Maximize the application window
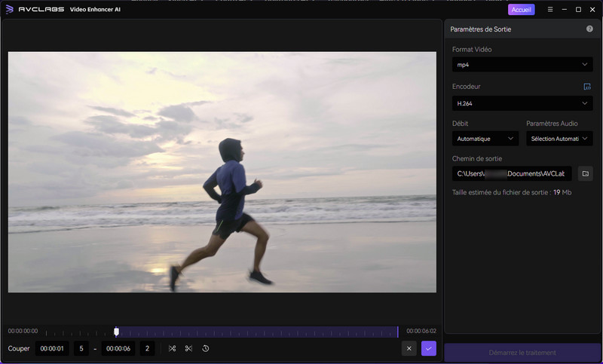The height and width of the screenshot is (364, 603). [578, 10]
